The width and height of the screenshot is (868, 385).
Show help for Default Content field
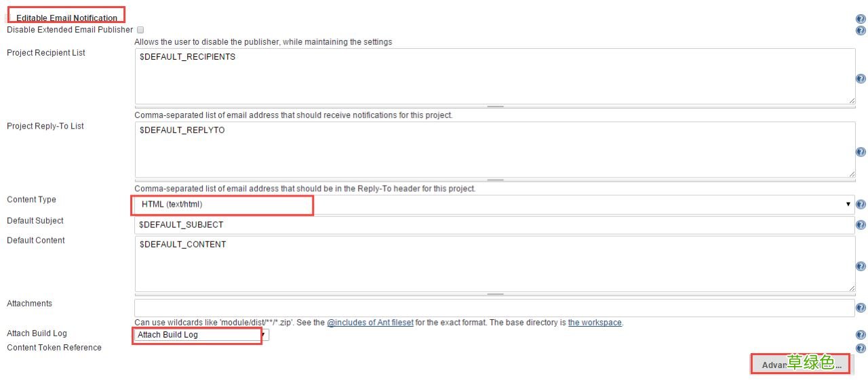(x=861, y=266)
